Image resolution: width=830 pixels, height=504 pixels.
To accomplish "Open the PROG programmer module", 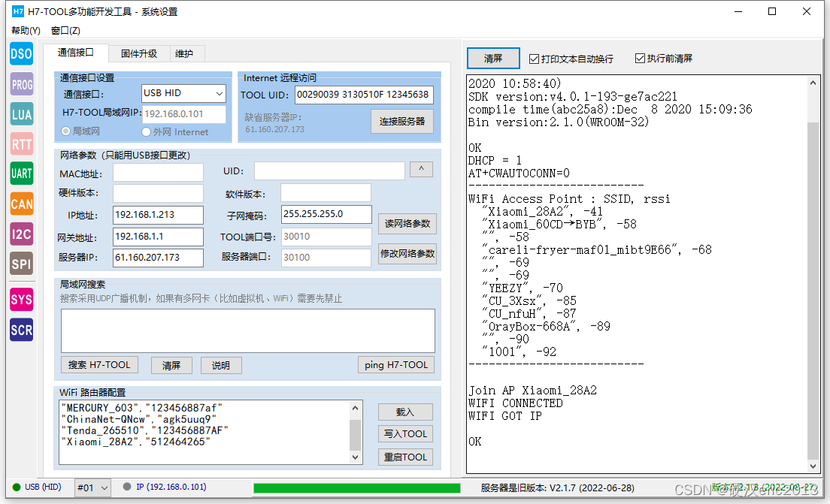I will click(21, 84).
